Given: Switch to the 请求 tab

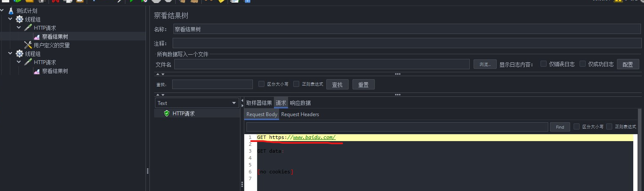Looking at the screenshot, I should click(281, 103).
